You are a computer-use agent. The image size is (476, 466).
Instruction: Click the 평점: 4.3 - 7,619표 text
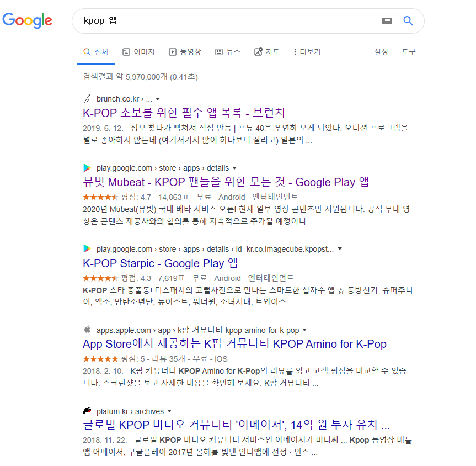153,278
